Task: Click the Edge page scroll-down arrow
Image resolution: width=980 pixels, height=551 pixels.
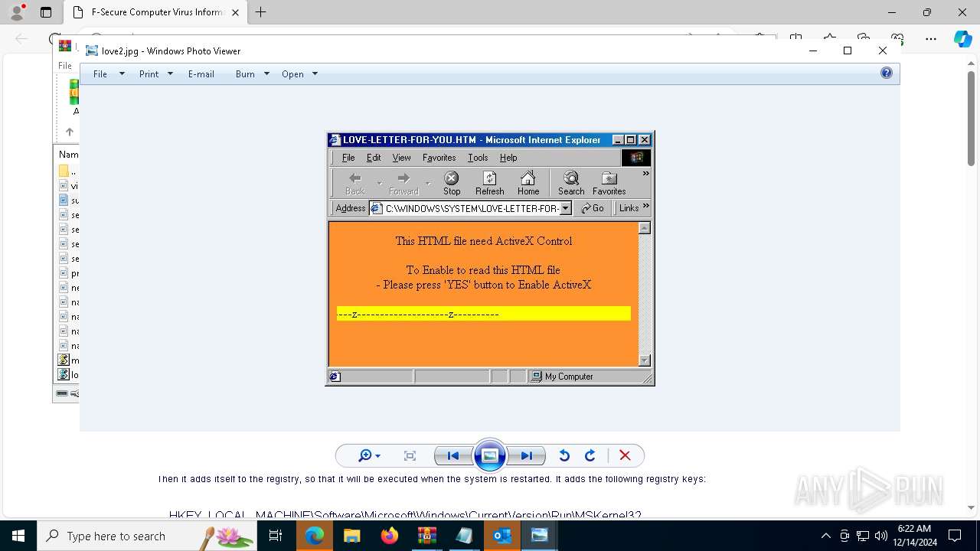Action: click(971, 507)
